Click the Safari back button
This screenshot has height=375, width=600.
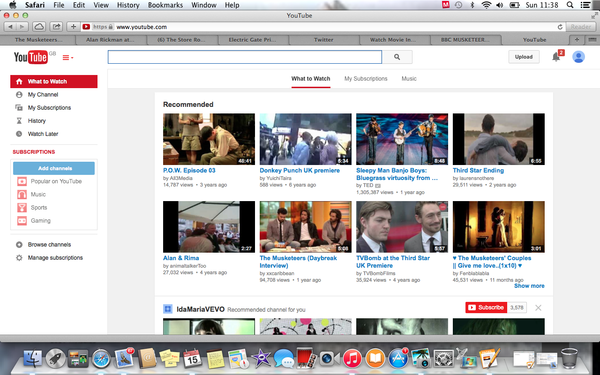pos(10,27)
